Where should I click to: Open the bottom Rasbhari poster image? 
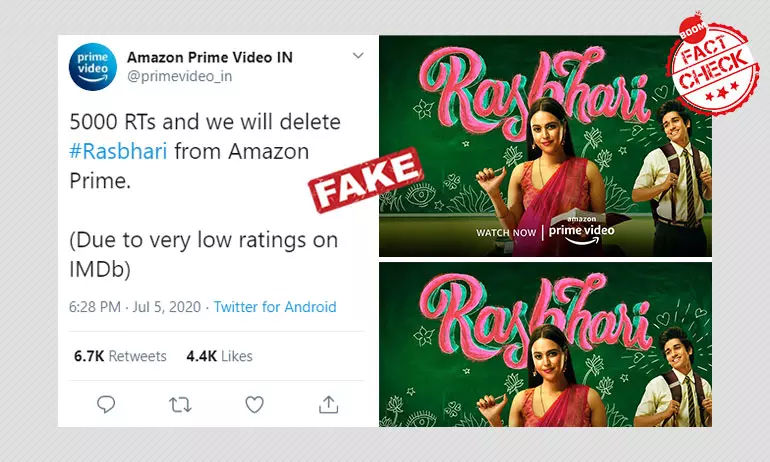(x=545, y=344)
